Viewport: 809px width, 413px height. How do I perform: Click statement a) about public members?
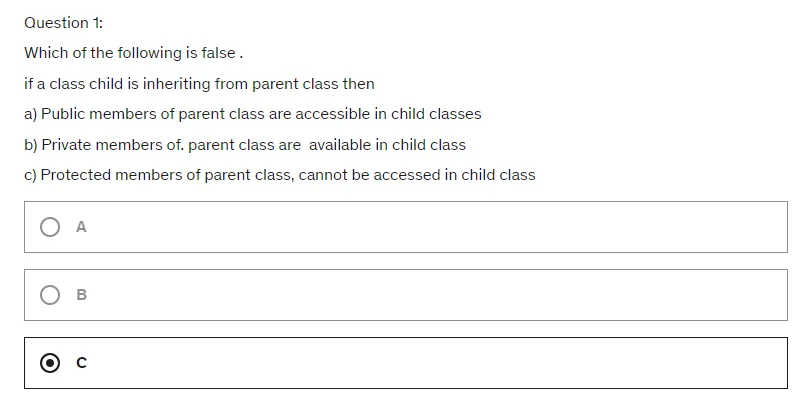[x=252, y=114]
